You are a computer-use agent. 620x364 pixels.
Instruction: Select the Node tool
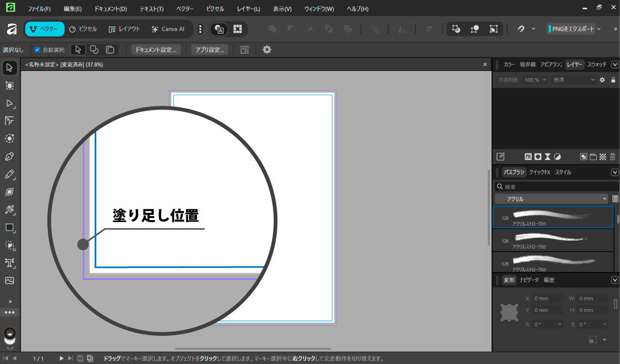9,104
